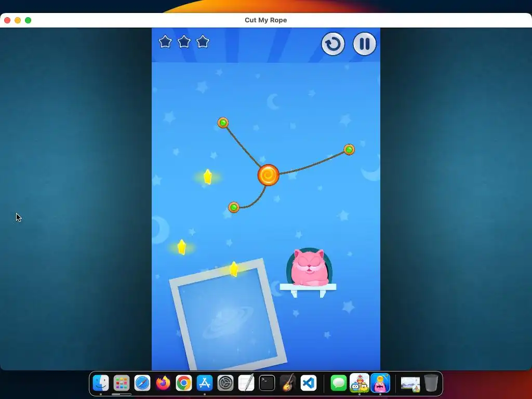Click the Cut My Rope dock icon
532x399 pixels.
380,383
